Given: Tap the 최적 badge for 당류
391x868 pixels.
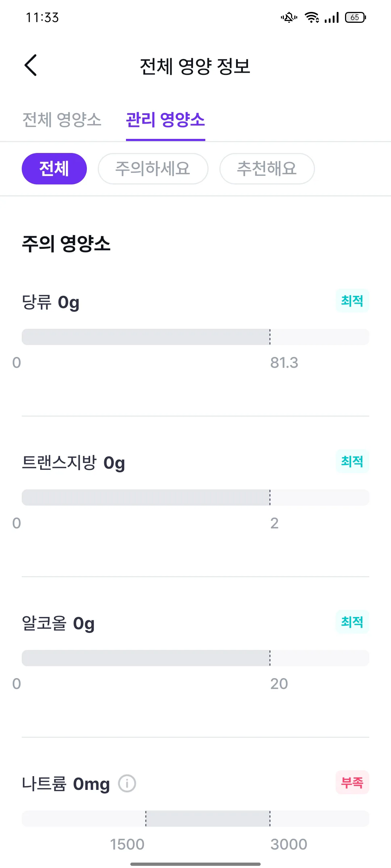Looking at the screenshot, I should click(352, 301).
